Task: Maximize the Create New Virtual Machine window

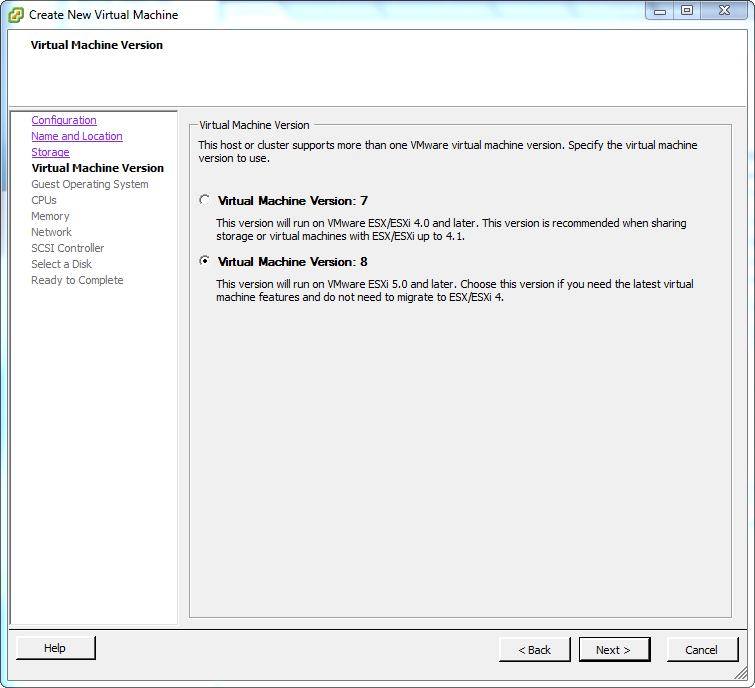Action: 687,10
